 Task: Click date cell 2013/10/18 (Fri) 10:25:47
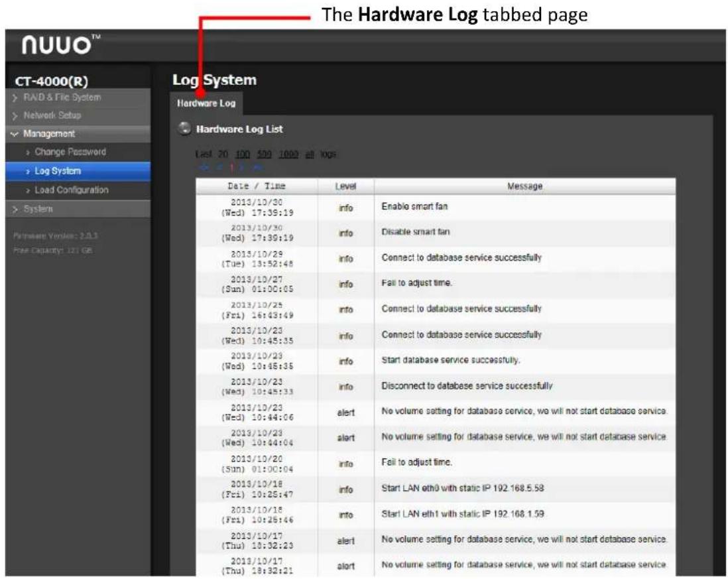click(257, 489)
